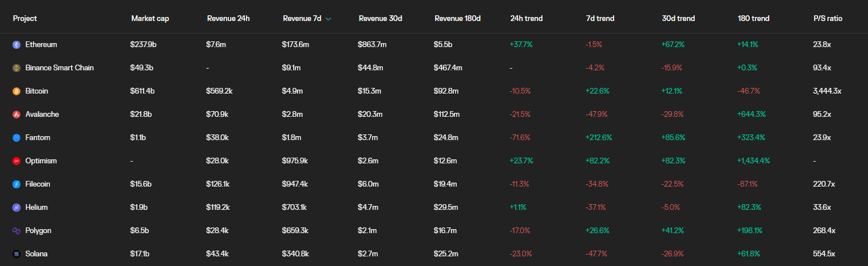Screen dimensions: 868x266
Task: Select Filecoin 24h revenue $126.1k
Action: point(218,184)
